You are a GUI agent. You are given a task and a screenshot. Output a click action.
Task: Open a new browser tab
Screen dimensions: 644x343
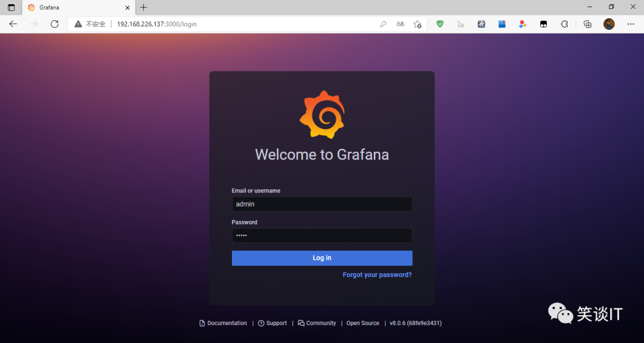[143, 7]
